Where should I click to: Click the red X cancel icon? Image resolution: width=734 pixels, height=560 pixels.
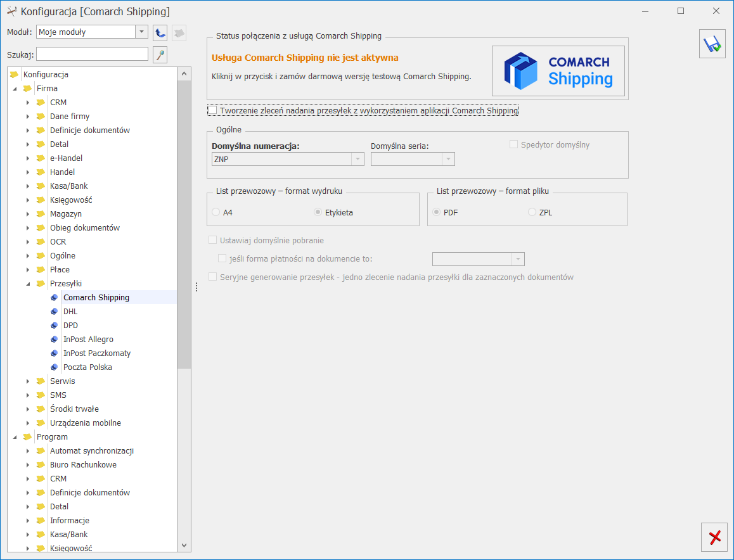coord(714,538)
